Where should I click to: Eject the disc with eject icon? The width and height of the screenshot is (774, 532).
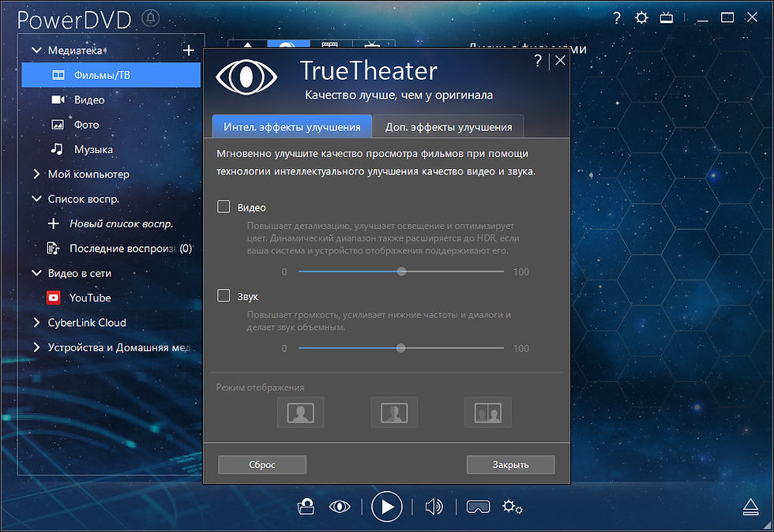750,507
